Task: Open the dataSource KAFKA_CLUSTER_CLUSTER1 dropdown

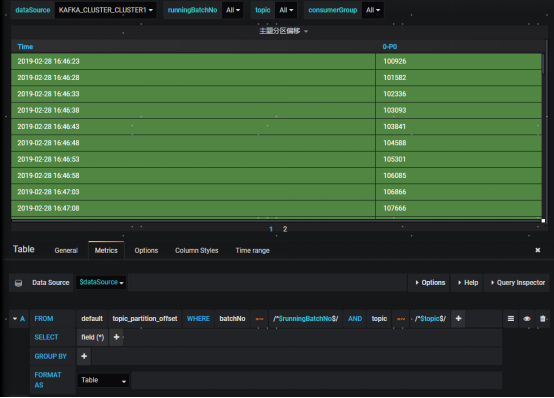Action: click(105, 10)
